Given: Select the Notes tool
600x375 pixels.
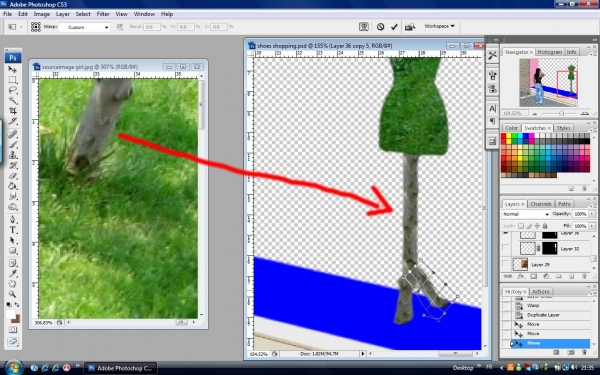Looking at the screenshot, I should pos(13,263).
